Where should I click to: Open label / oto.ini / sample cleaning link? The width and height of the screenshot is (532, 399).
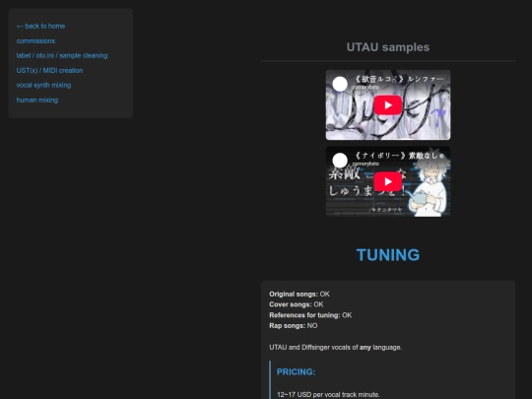(62, 55)
